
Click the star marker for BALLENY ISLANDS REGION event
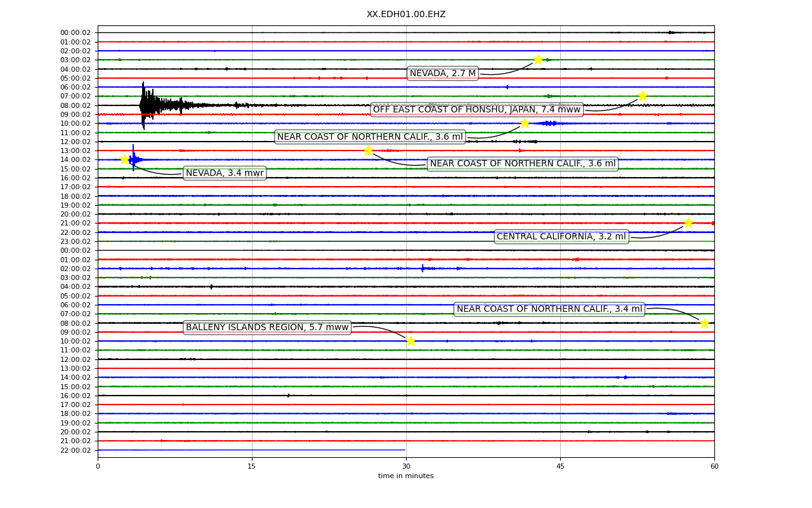click(x=410, y=341)
